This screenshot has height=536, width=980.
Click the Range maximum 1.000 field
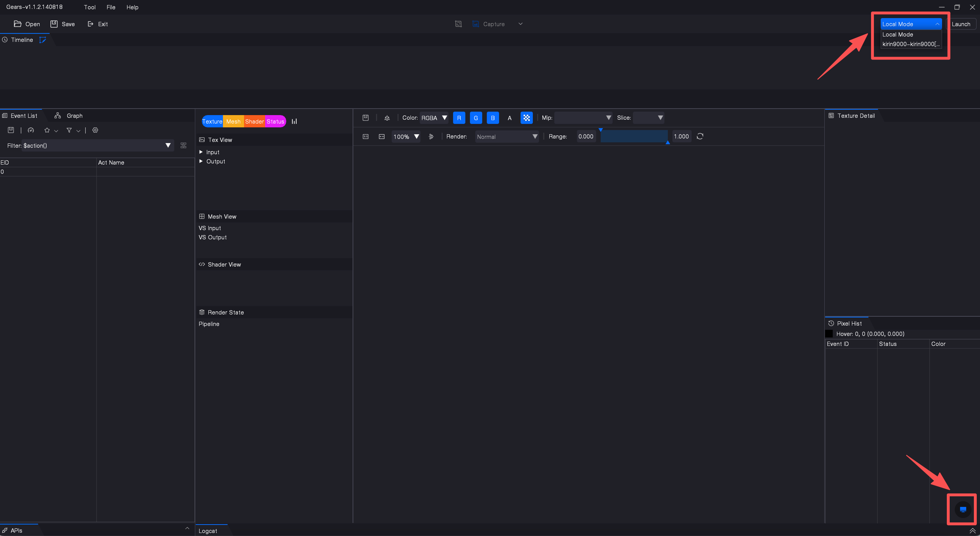(x=681, y=137)
